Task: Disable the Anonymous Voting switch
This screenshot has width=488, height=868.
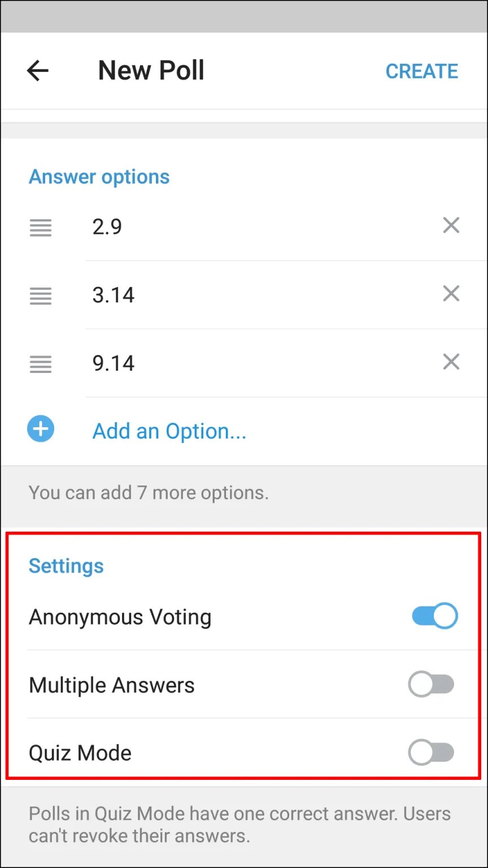Action: tap(434, 616)
